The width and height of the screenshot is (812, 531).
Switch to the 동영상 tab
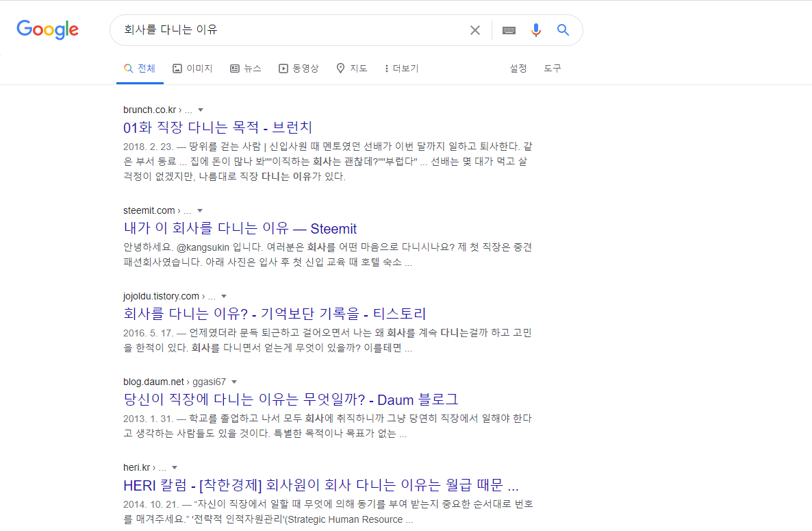[x=299, y=69]
